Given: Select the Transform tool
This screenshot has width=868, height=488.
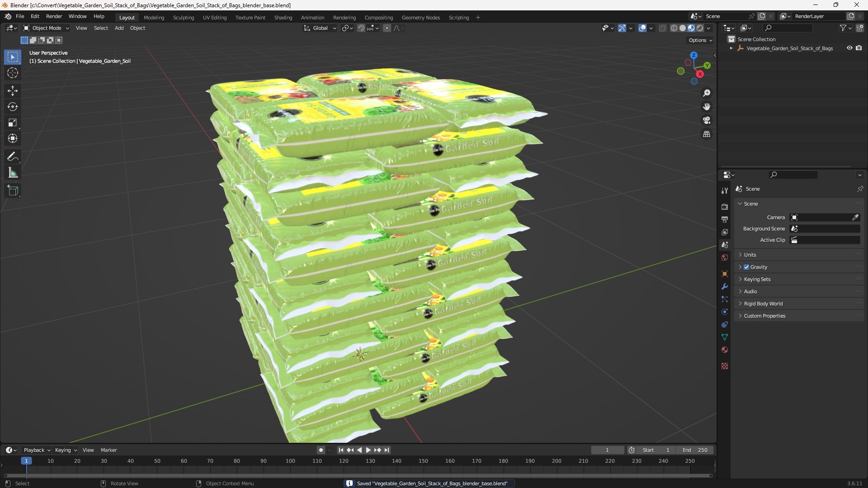Looking at the screenshot, I should [x=13, y=138].
